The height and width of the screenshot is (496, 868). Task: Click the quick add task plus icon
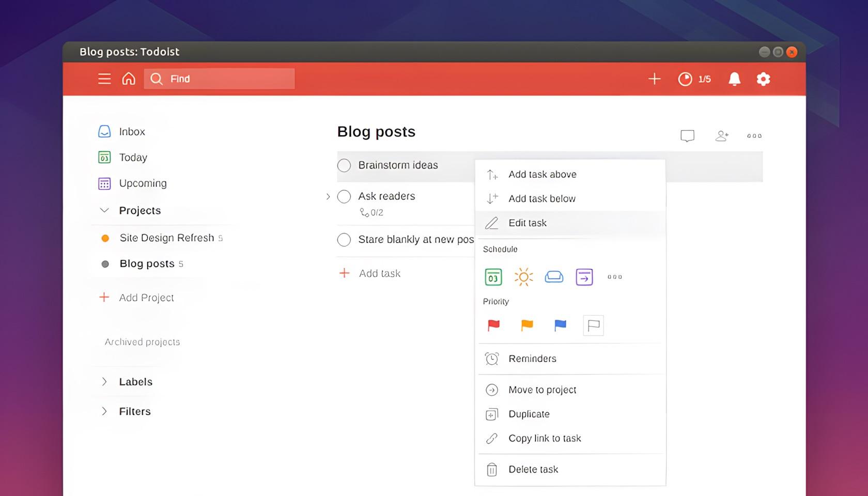coord(654,79)
